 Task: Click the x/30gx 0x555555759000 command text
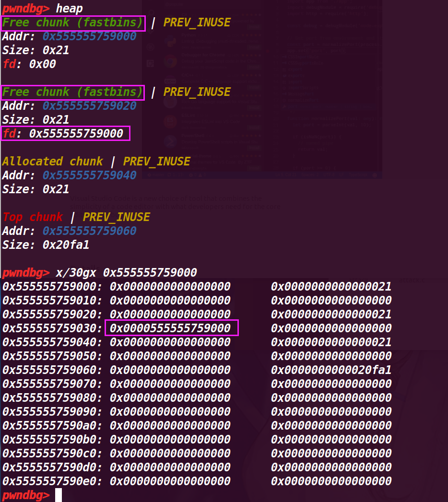(126, 273)
